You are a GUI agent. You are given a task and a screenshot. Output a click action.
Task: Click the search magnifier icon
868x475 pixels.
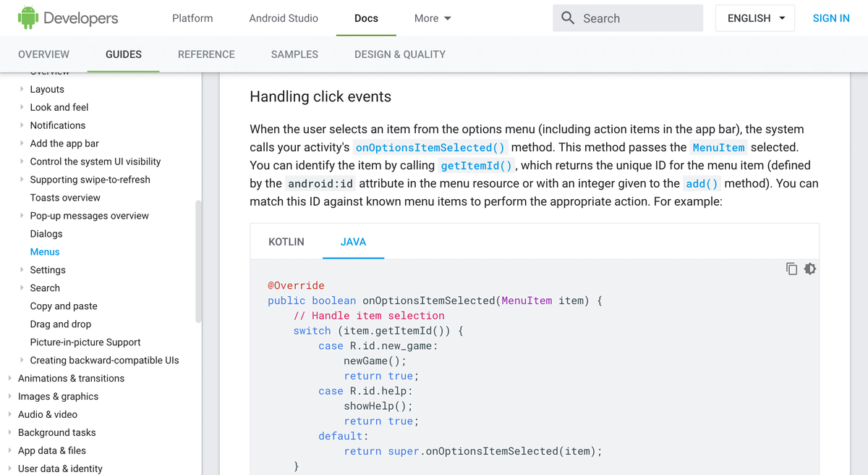coord(569,18)
